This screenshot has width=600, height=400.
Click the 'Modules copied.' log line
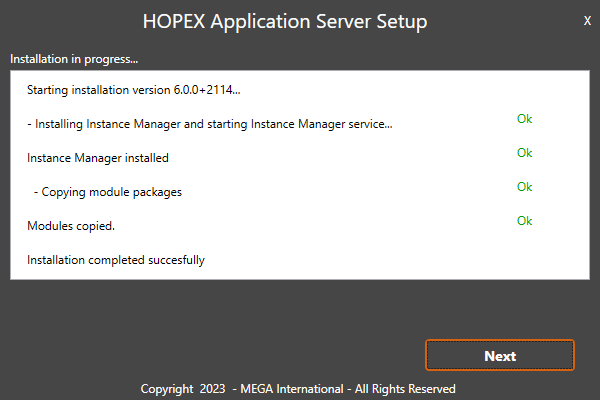click(x=70, y=226)
